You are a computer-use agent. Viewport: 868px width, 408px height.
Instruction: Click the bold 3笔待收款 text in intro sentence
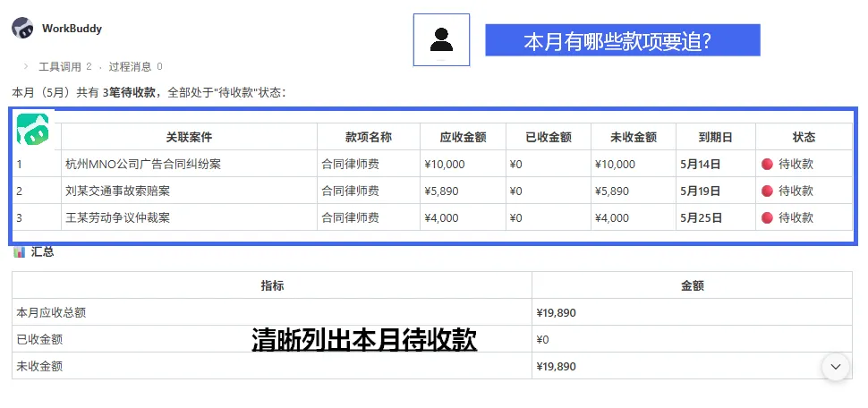[x=129, y=92]
